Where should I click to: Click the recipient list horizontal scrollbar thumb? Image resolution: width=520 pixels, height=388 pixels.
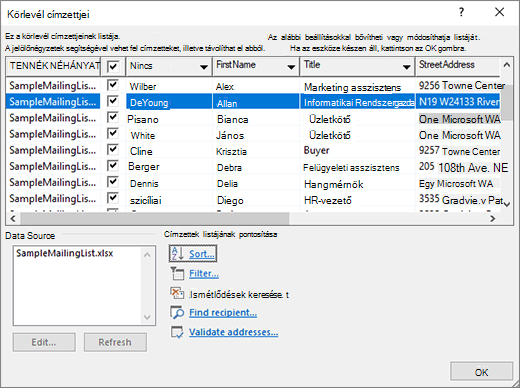(155, 219)
